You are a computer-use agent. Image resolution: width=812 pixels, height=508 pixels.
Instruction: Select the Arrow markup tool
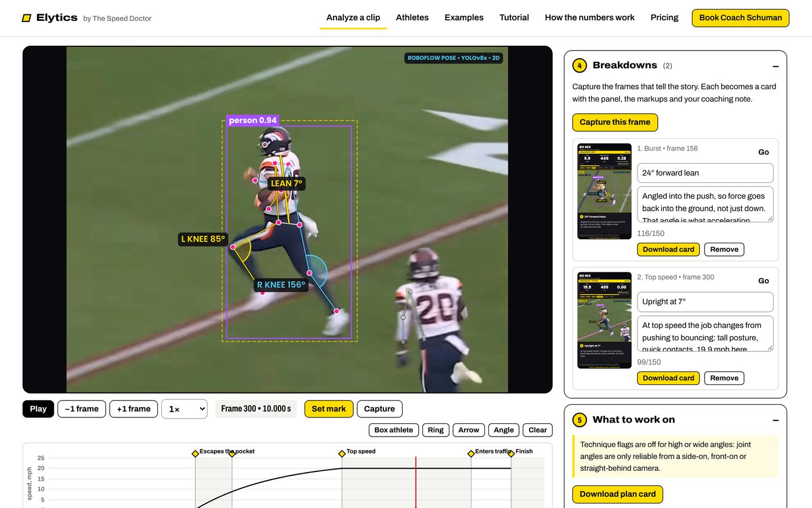click(x=469, y=430)
